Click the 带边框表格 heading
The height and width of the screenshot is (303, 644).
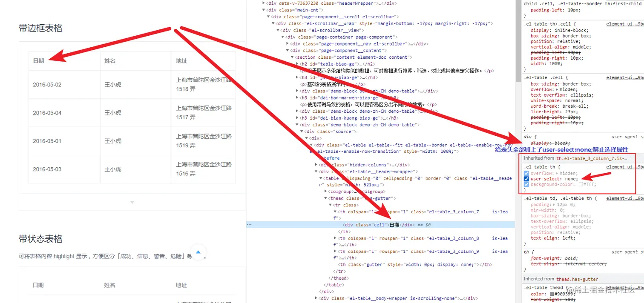pyautogui.click(x=40, y=28)
